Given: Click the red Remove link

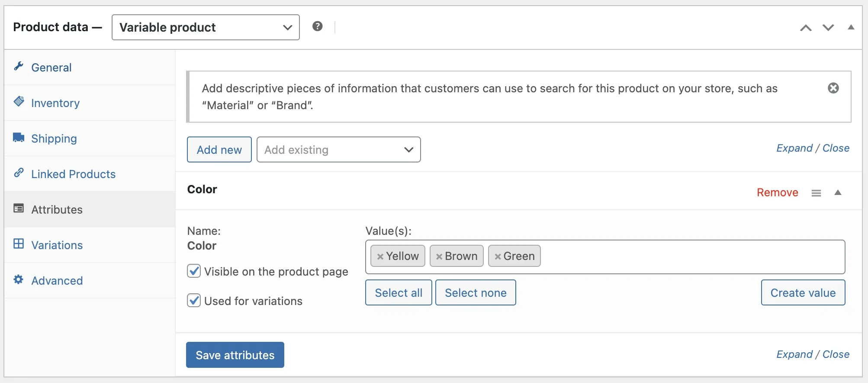Looking at the screenshot, I should coord(778,192).
